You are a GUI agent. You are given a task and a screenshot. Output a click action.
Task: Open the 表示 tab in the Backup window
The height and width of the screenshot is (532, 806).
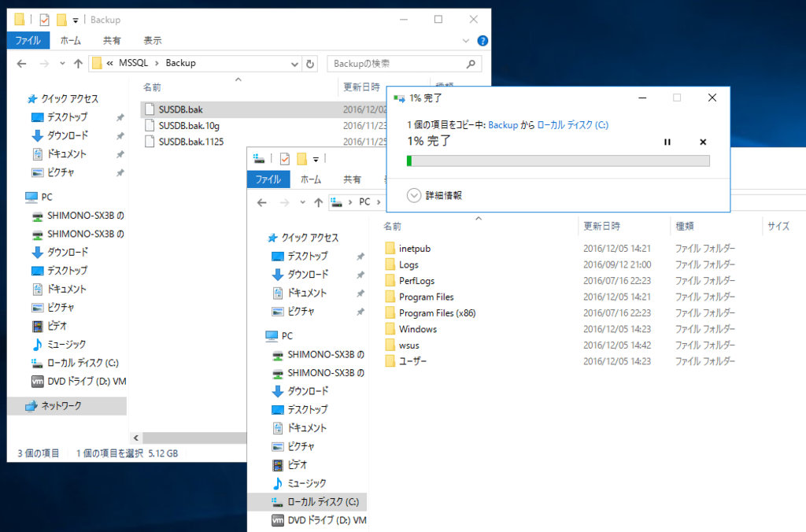tap(152, 40)
